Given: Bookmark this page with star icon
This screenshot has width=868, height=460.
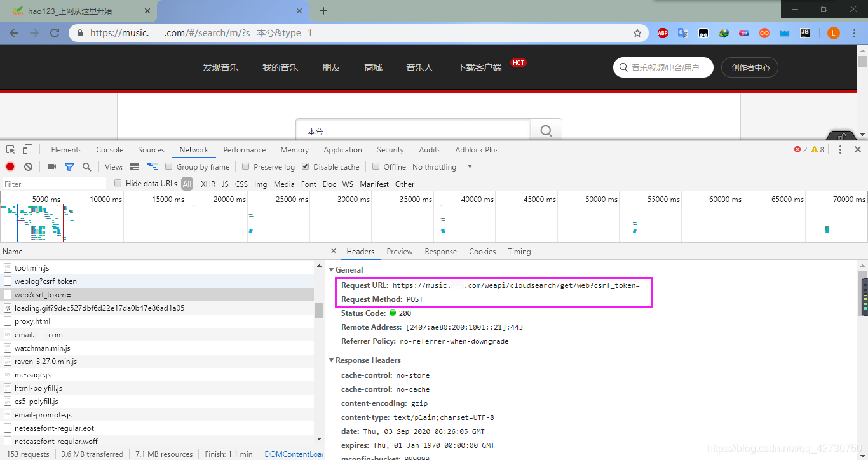Looking at the screenshot, I should point(637,33).
